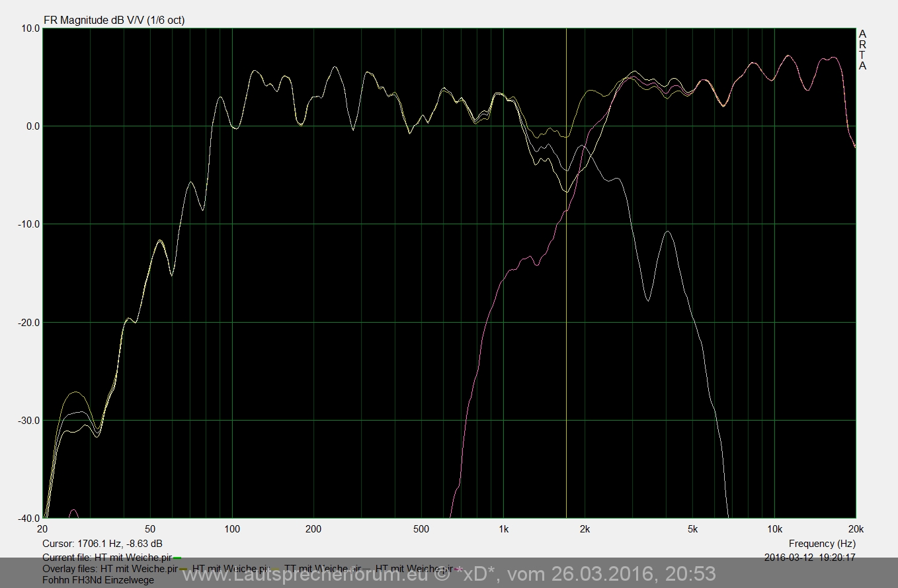Click the pink overlay legend color marker
Image resolution: width=898 pixels, height=588 pixels.
[x=459, y=569]
